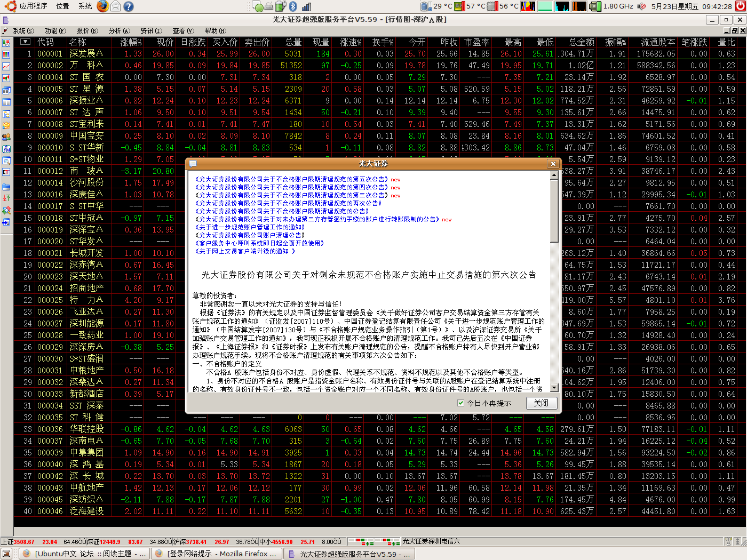
Task: Open the 客户服务中心呼叫系统 announcement link
Action: pyautogui.click(x=259, y=243)
